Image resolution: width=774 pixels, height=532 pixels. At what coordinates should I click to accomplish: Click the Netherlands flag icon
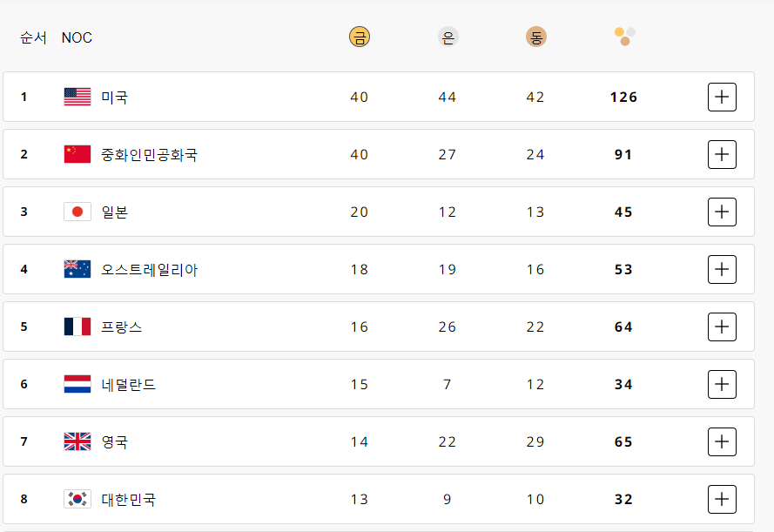pos(77,384)
